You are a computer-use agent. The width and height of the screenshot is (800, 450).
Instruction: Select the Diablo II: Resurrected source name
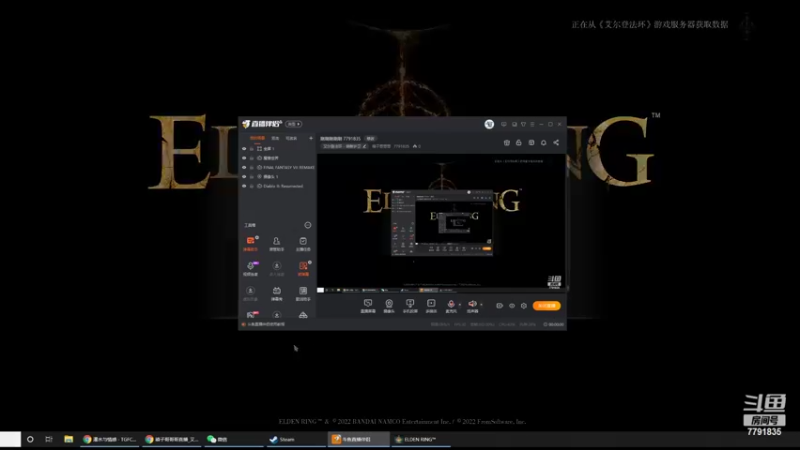[x=283, y=186]
